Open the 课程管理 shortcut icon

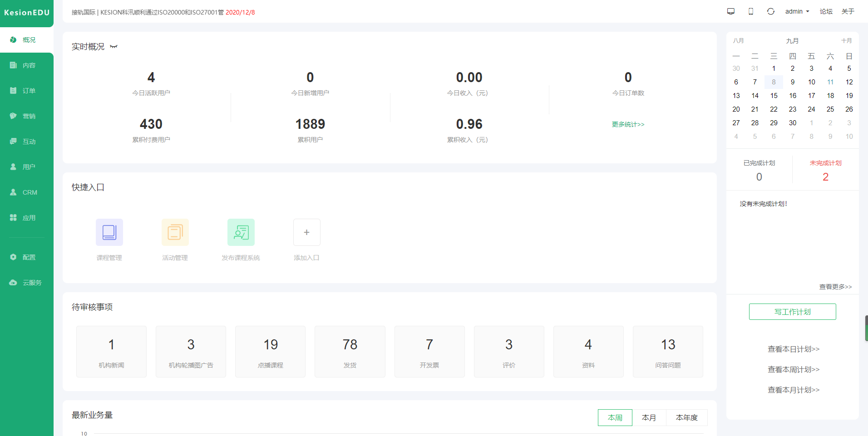[109, 232]
